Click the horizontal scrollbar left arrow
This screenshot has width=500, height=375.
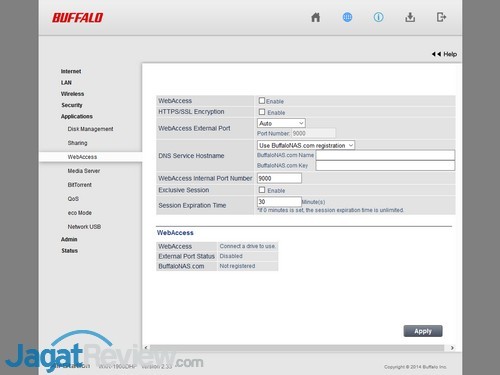146,348
